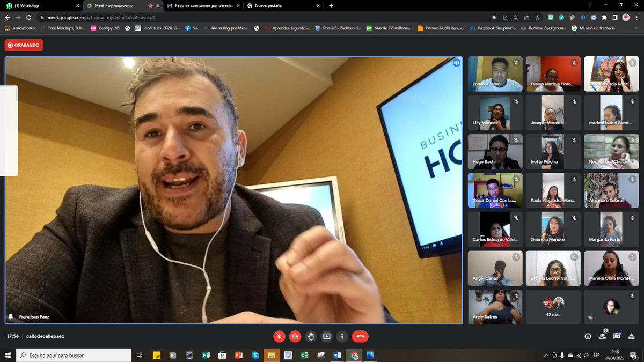This screenshot has height=362, width=644.
Task: Reload the Meet page
Action: coord(30,17)
